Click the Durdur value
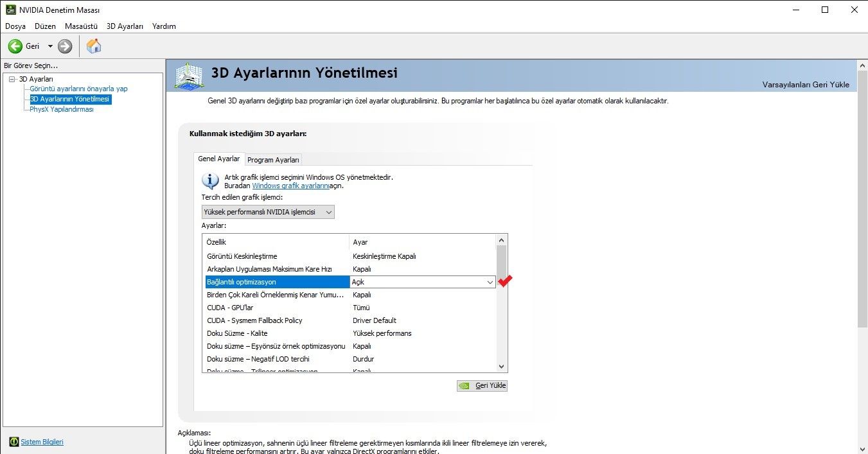The image size is (868, 454). point(363,359)
